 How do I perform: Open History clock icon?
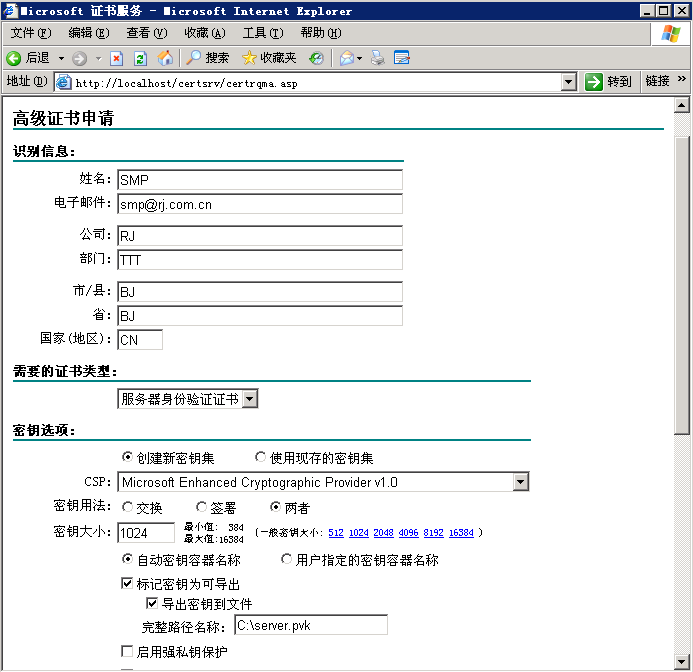(316, 58)
